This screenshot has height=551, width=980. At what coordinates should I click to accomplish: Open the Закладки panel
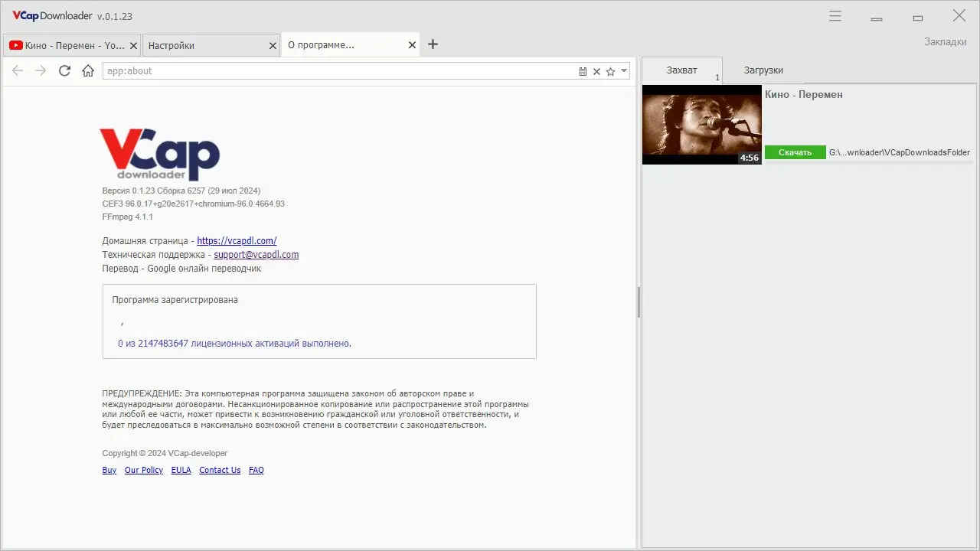pyautogui.click(x=946, y=41)
